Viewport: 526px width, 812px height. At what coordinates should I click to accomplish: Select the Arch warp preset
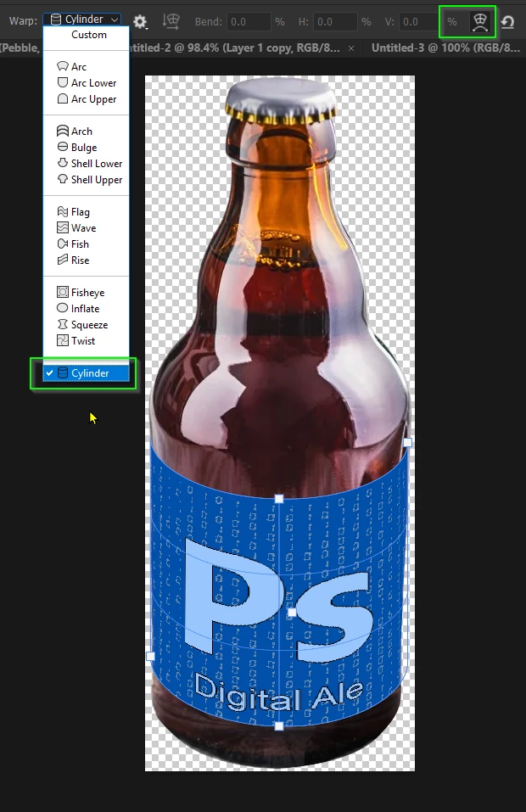coord(86,131)
